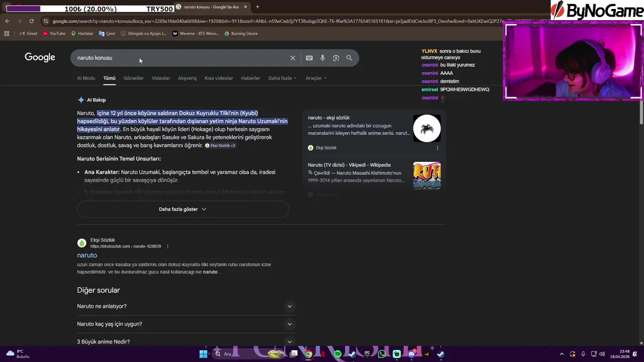Open the Daha fazla dropdown

282,78
